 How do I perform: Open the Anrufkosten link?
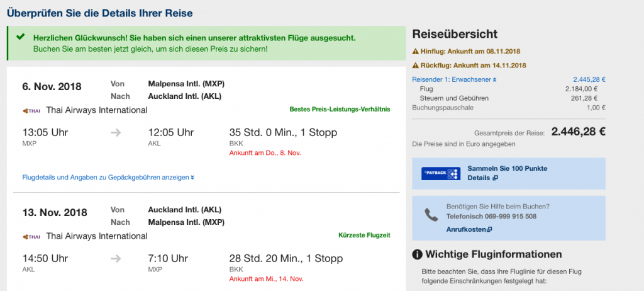coord(469,229)
